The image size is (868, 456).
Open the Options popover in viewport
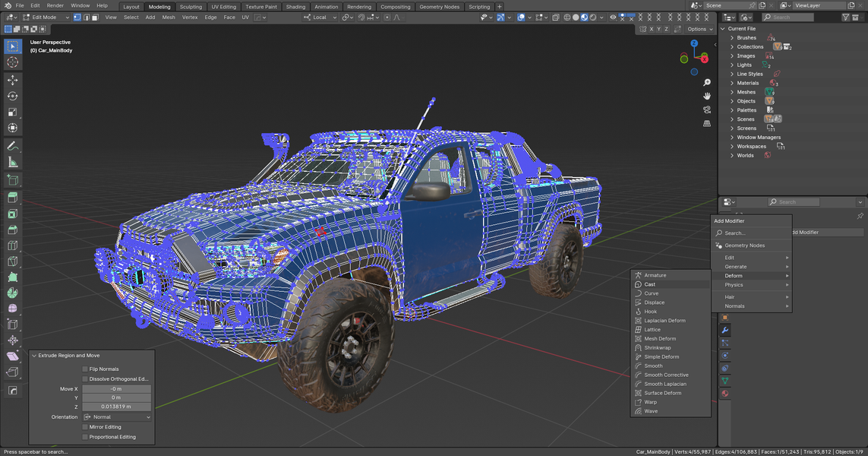pos(699,29)
